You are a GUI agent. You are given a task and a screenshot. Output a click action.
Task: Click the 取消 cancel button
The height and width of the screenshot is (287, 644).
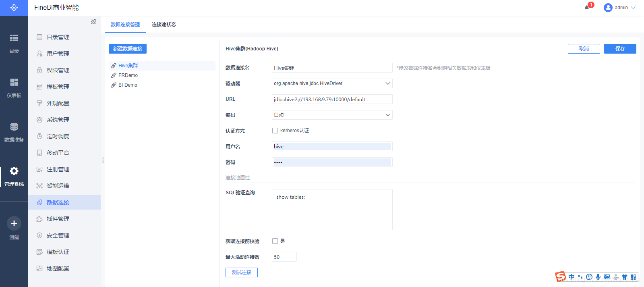point(584,49)
